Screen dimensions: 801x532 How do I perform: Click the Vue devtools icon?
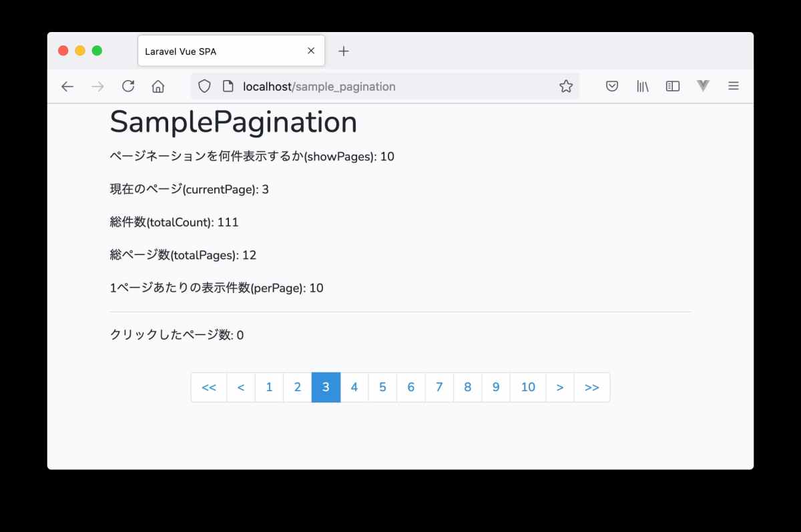[x=702, y=85]
